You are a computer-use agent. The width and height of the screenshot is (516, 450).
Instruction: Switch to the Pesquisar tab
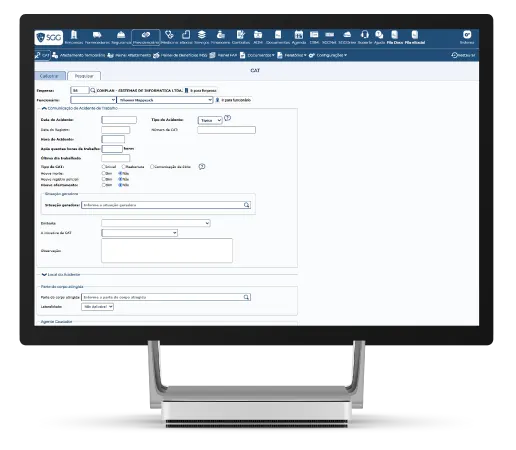click(x=84, y=76)
